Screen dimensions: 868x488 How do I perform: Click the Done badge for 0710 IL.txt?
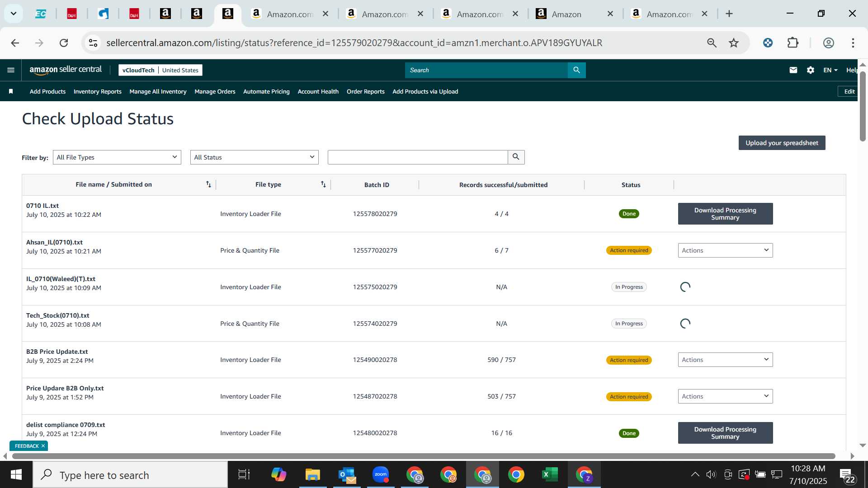tap(629, 214)
